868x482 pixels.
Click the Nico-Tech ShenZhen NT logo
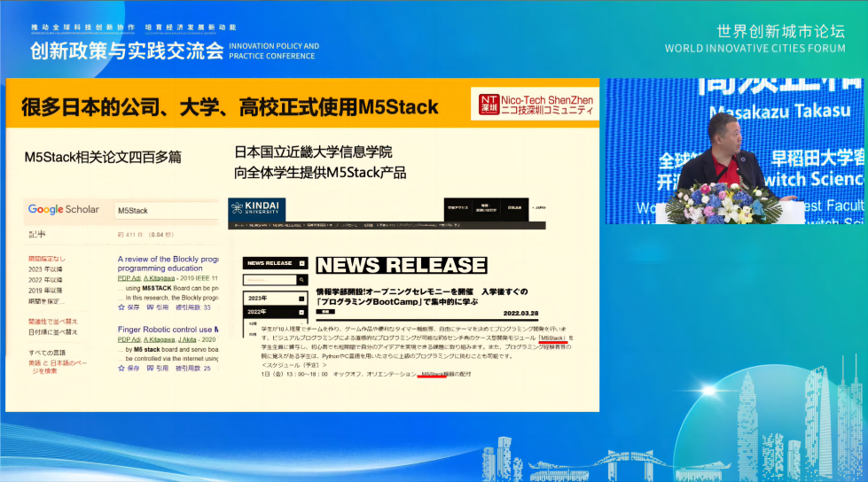pos(489,104)
